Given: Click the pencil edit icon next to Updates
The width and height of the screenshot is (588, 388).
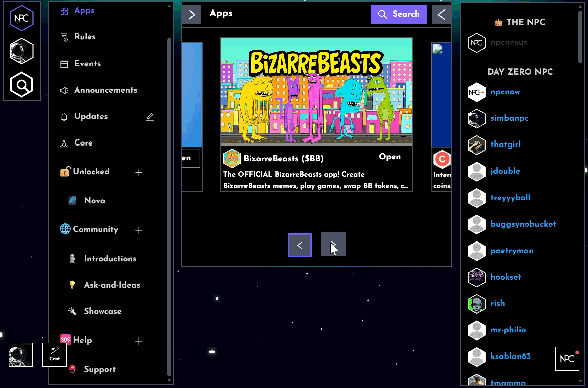Looking at the screenshot, I should pos(150,117).
